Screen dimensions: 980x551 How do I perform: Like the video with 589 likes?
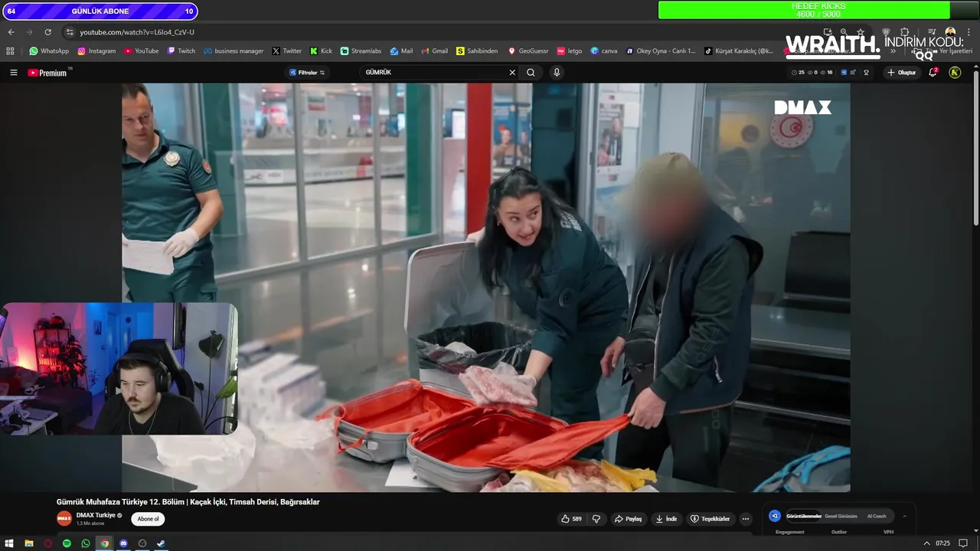tap(571, 519)
